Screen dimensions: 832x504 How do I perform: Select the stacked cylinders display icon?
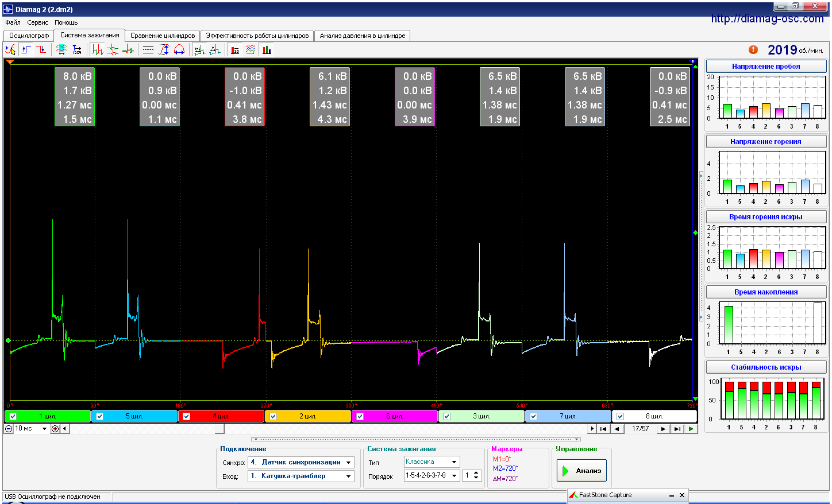[x=113, y=50]
